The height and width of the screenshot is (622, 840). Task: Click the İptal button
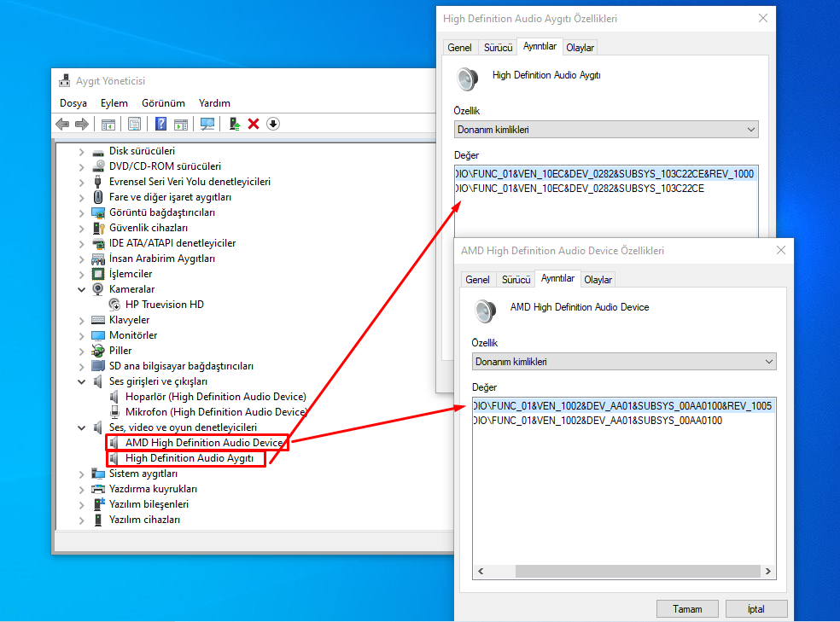click(756, 609)
